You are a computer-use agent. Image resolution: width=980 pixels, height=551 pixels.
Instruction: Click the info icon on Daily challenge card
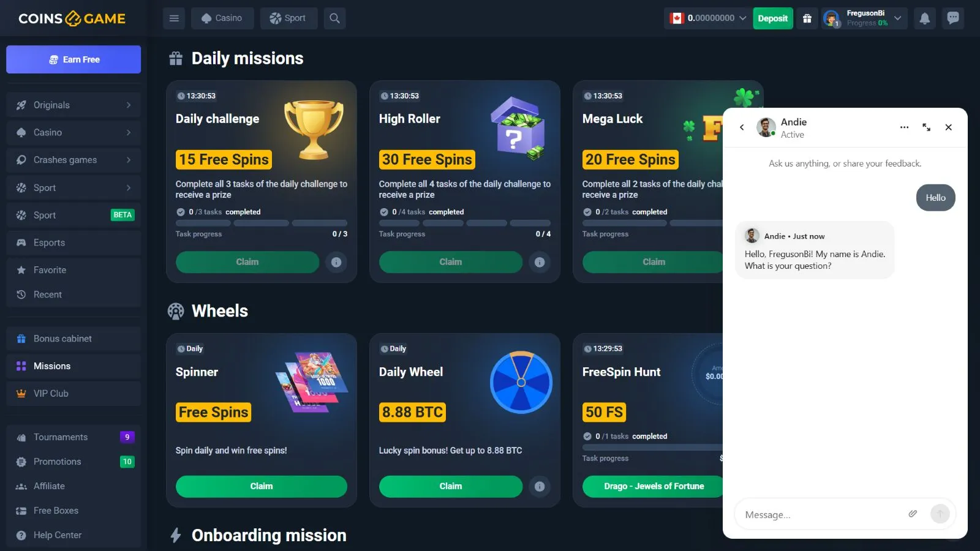(336, 262)
